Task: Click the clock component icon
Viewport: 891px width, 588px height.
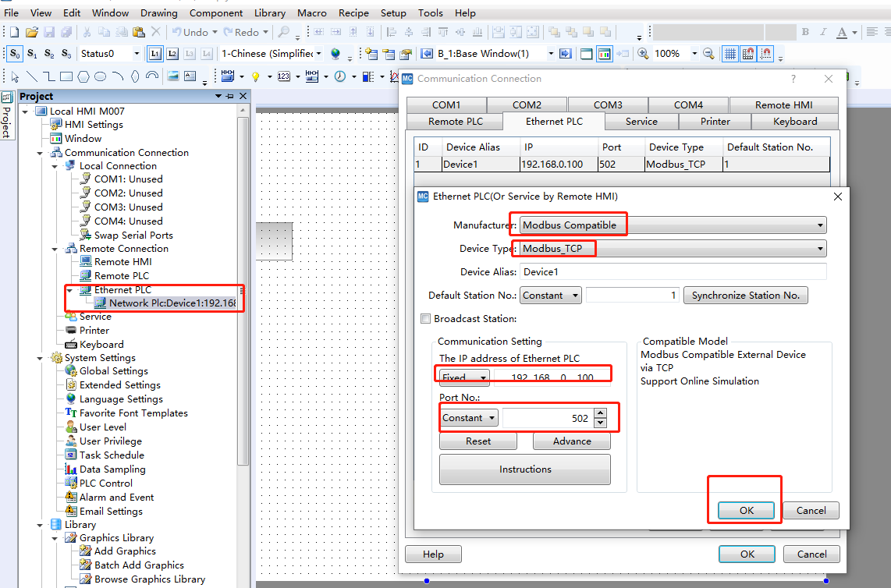Action: point(340,76)
